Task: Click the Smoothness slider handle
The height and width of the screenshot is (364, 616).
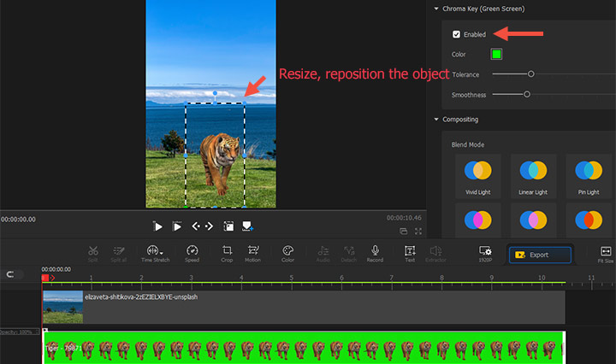Action: [527, 94]
